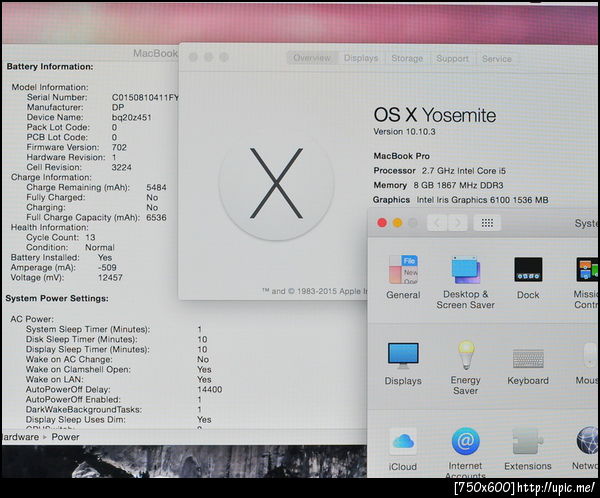Open Dock preferences pane

point(528,278)
